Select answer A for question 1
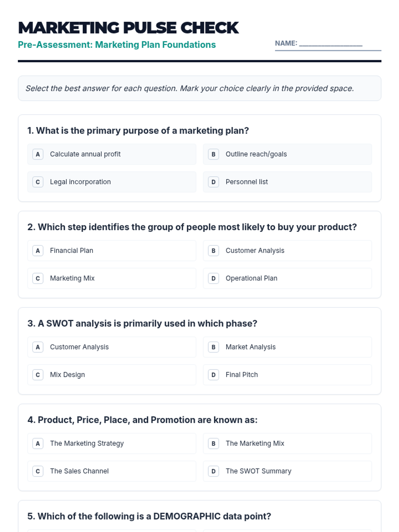399x532 pixels. [x=112, y=154]
